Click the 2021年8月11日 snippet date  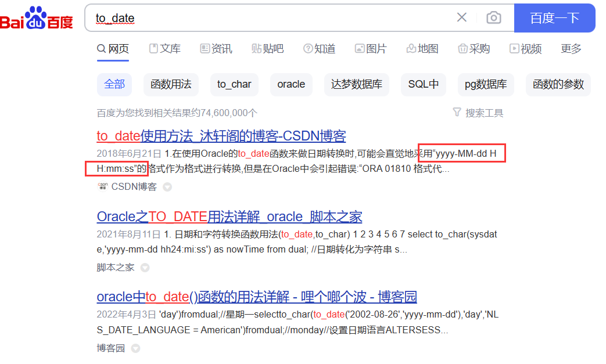click(128, 235)
